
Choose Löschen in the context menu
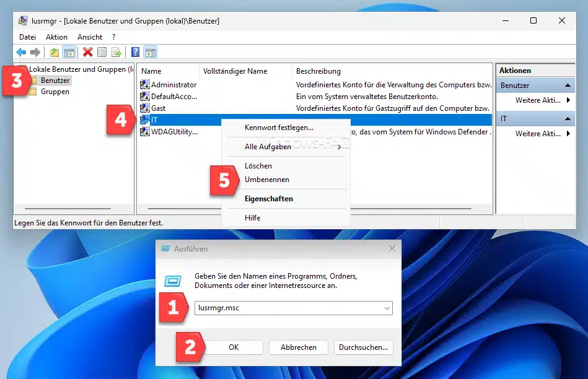[286, 166]
